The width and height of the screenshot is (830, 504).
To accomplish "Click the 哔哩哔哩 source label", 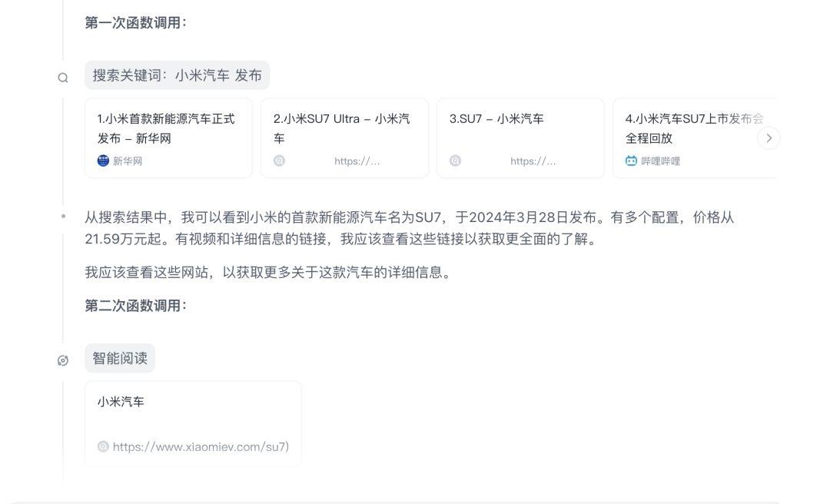I will [661, 161].
